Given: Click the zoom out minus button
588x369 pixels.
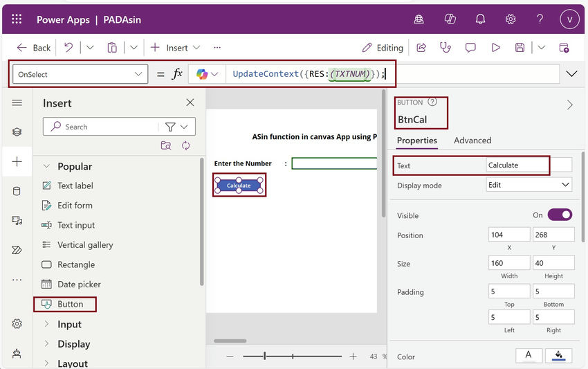Looking at the screenshot, I should click(230, 357).
